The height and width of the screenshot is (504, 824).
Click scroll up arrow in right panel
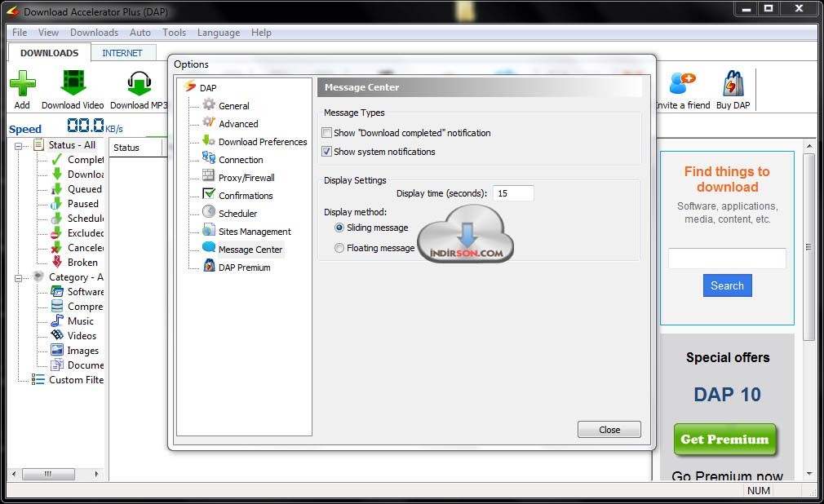(x=808, y=146)
